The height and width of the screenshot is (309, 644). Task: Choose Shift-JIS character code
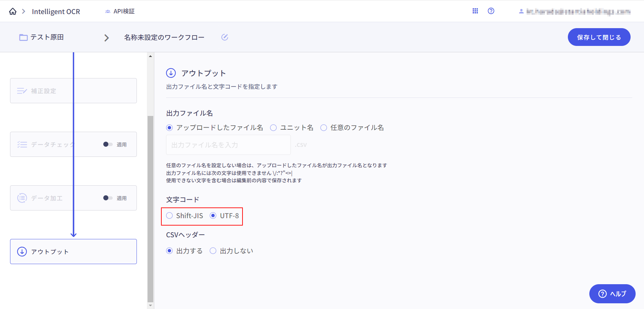(x=169, y=216)
